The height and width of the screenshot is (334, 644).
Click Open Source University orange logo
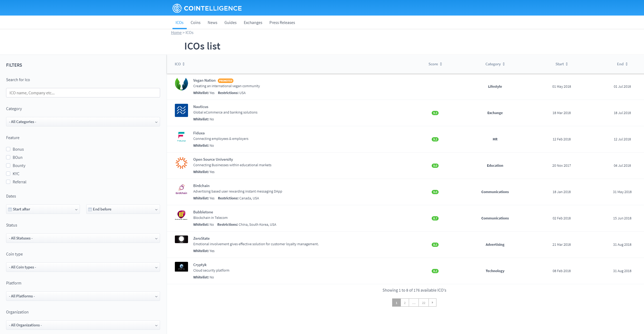pyautogui.click(x=181, y=163)
